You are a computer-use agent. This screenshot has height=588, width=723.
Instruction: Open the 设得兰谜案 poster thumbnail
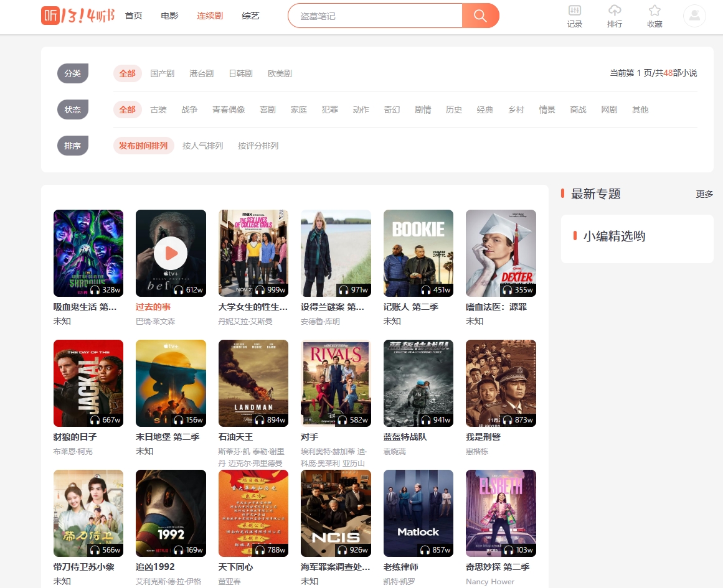336,253
